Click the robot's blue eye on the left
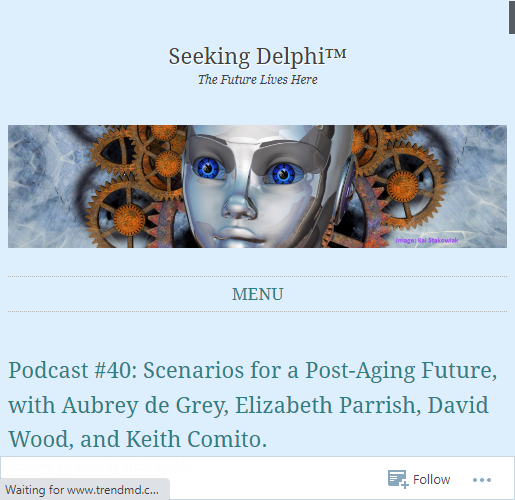The height and width of the screenshot is (500, 515). pyautogui.click(x=209, y=168)
